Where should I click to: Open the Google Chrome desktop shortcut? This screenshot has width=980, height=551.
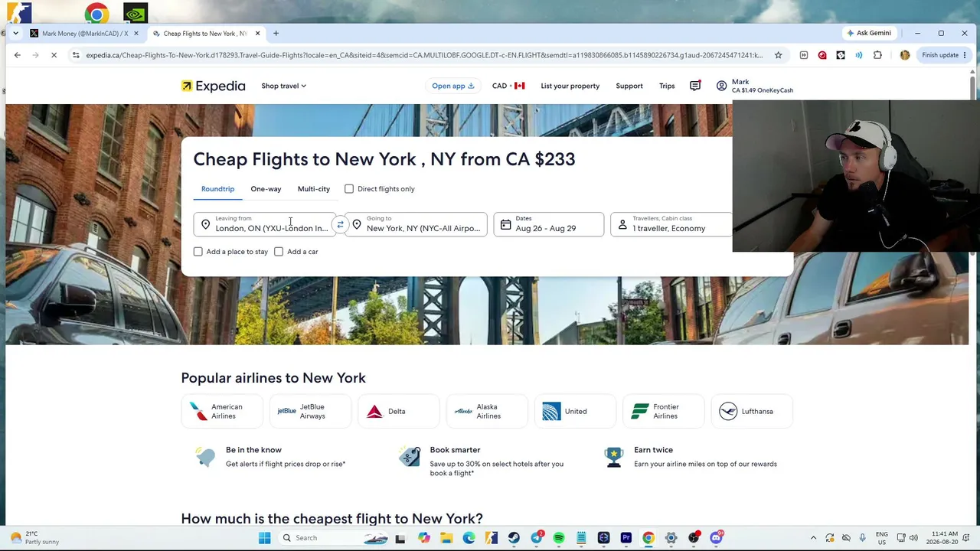(96, 13)
